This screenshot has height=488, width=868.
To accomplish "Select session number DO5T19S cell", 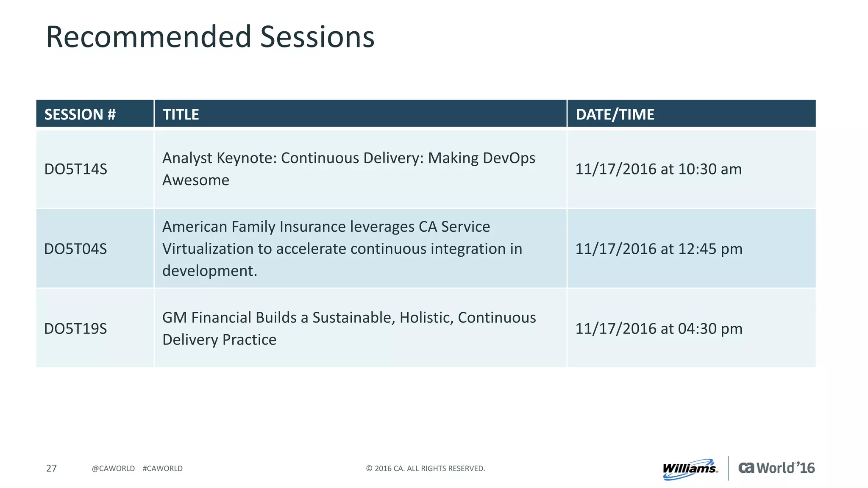I will (95, 328).
